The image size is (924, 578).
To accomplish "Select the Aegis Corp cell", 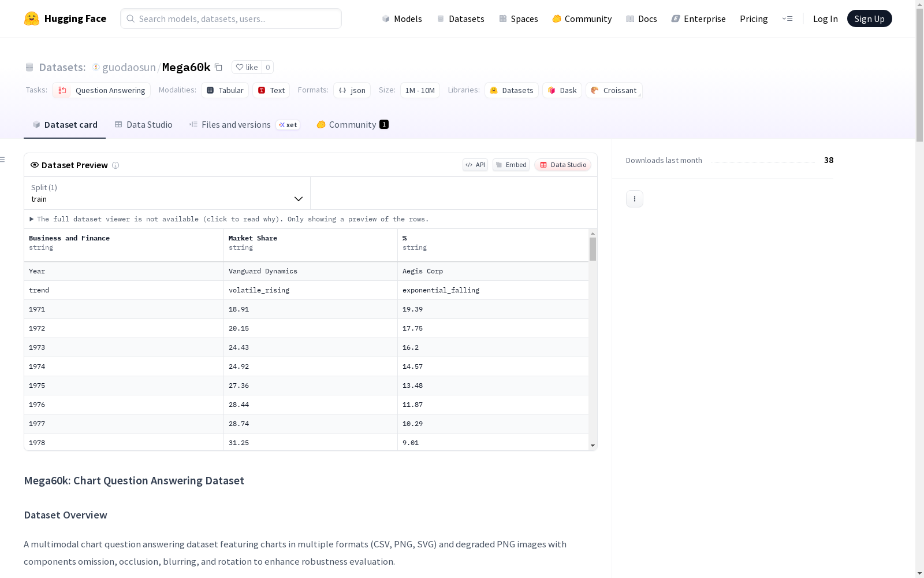I will [493, 271].
